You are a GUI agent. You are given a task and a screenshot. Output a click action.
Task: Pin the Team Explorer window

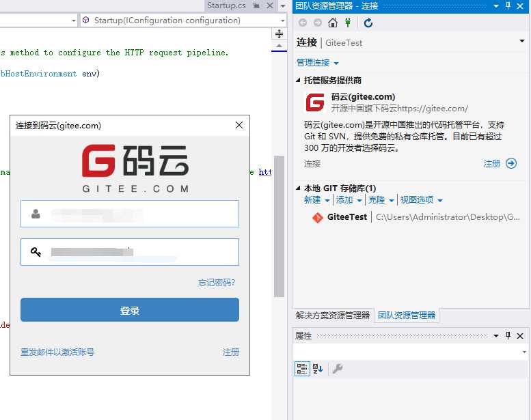(x=508, y=5)
